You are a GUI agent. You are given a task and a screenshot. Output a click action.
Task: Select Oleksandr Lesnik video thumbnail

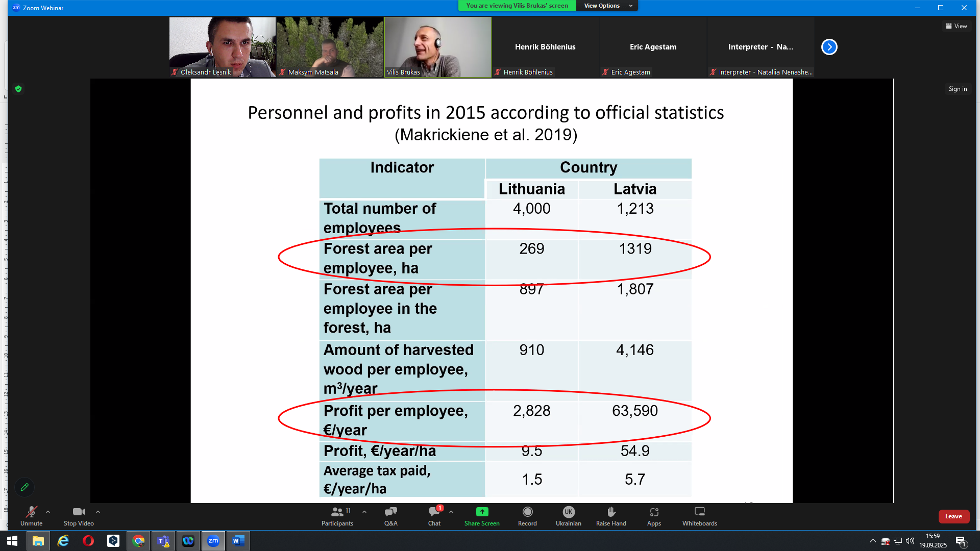tap(223, 47)
